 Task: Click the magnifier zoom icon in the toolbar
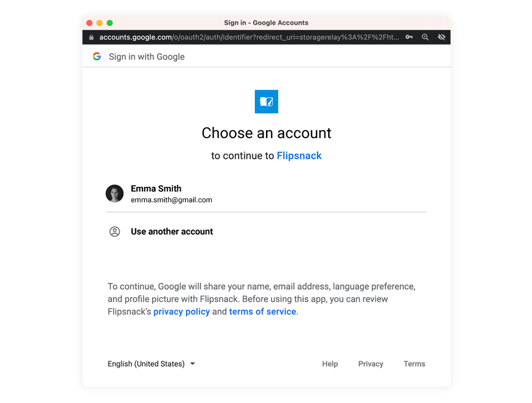pos(425,37)
